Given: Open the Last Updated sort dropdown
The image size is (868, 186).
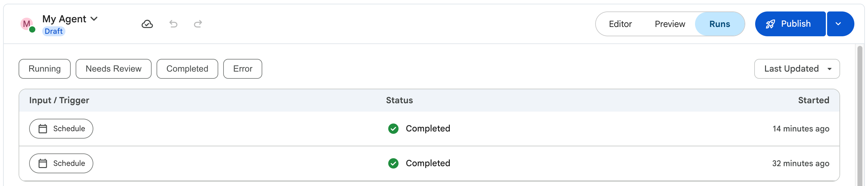Looking at the screenshot, I should pyautogui.click(x=797, y=69).
